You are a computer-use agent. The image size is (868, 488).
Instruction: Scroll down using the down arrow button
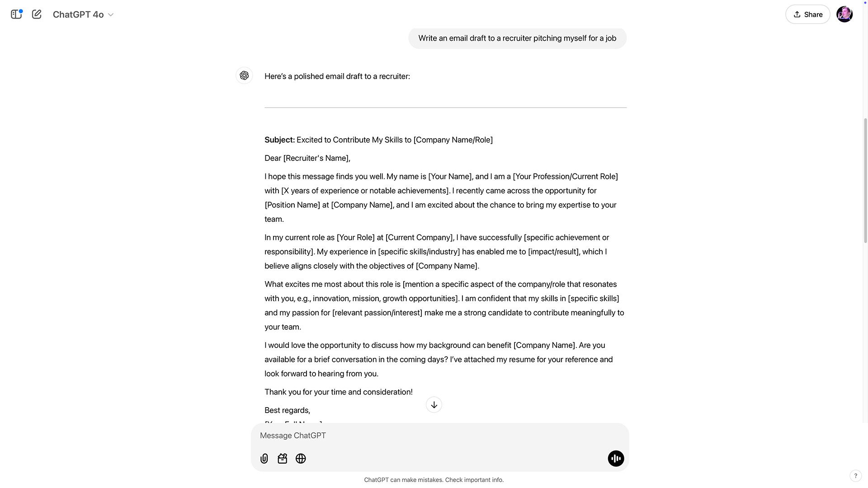tap(434, 405)
